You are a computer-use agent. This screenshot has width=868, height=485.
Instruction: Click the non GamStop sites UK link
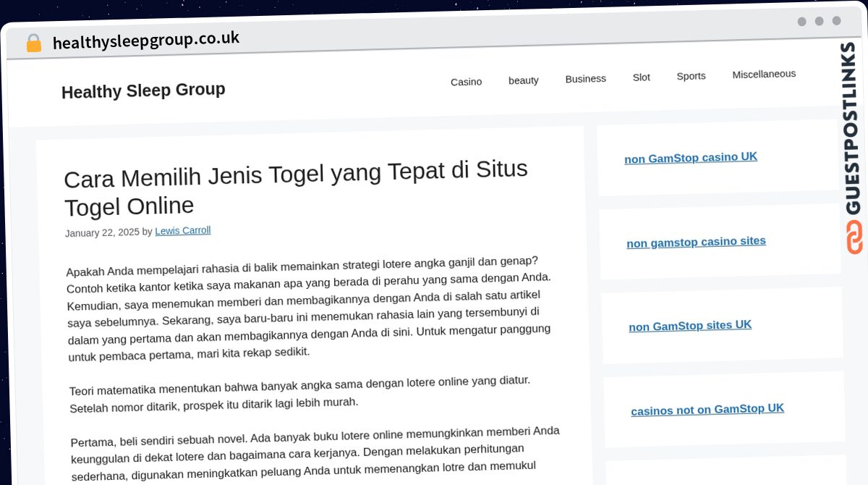[690, 326]
